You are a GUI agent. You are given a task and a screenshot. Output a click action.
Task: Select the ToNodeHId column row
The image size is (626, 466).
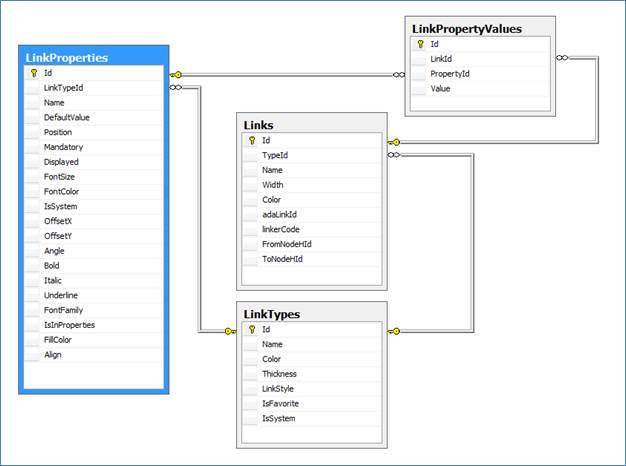[x=282, y=259]
